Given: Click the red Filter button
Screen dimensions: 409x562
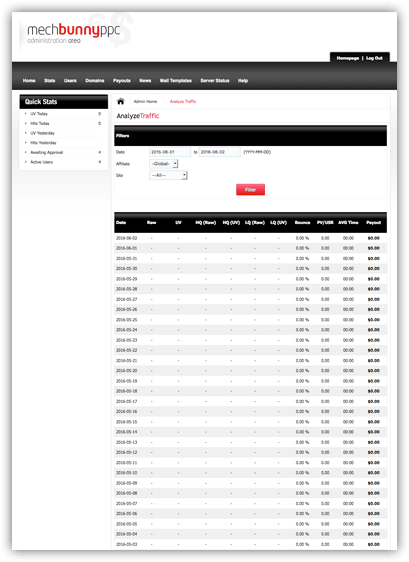Looking at the screenshot, I should tap(250, 190).
